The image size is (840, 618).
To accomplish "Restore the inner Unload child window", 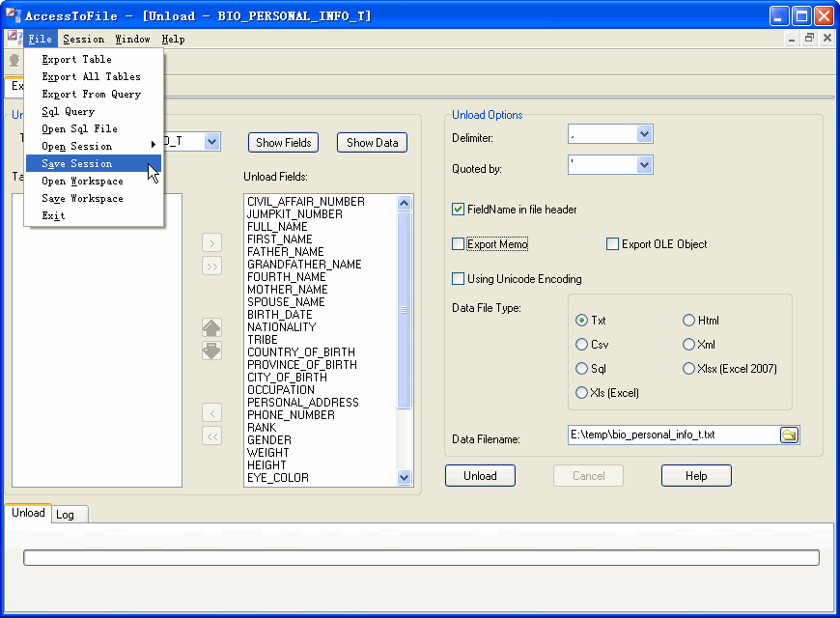I will click(x=809, y=38).
